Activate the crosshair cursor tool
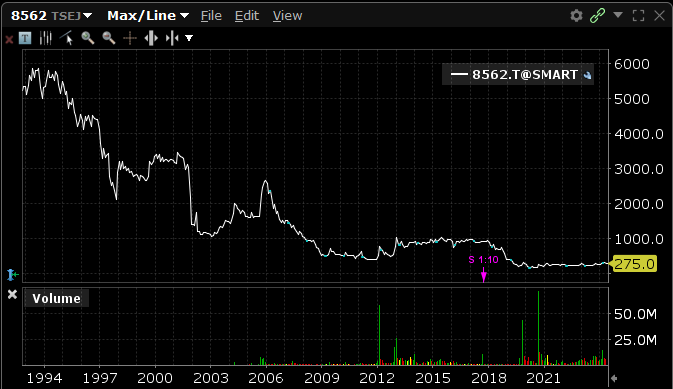The height and width of the screenshot is (389, 673). point(130,39)
